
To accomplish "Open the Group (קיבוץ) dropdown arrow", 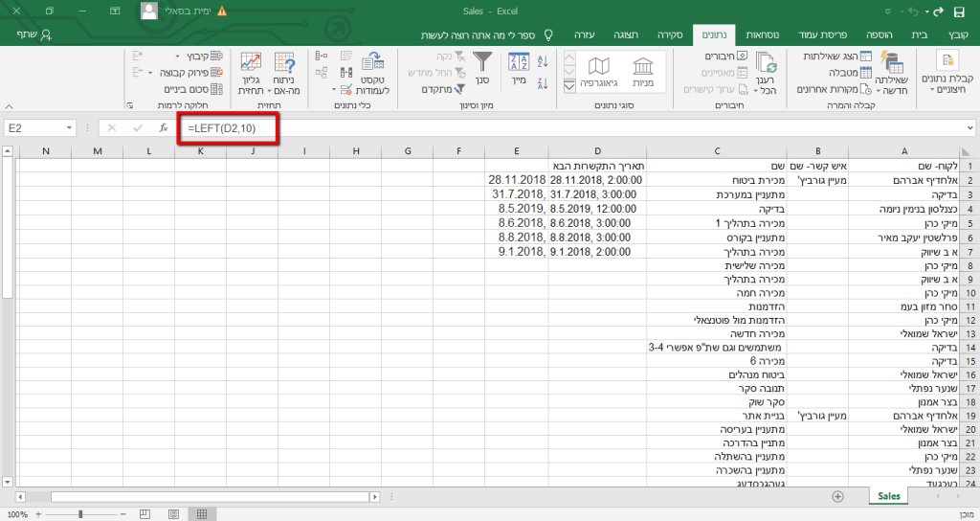I will click(x=177, y=57).
